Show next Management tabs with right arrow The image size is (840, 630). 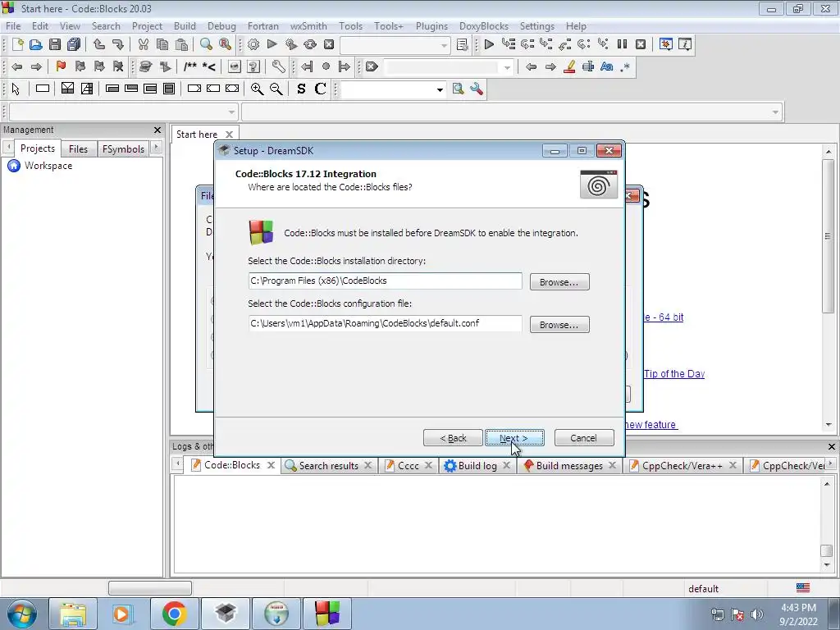click(x=156, y=148)
